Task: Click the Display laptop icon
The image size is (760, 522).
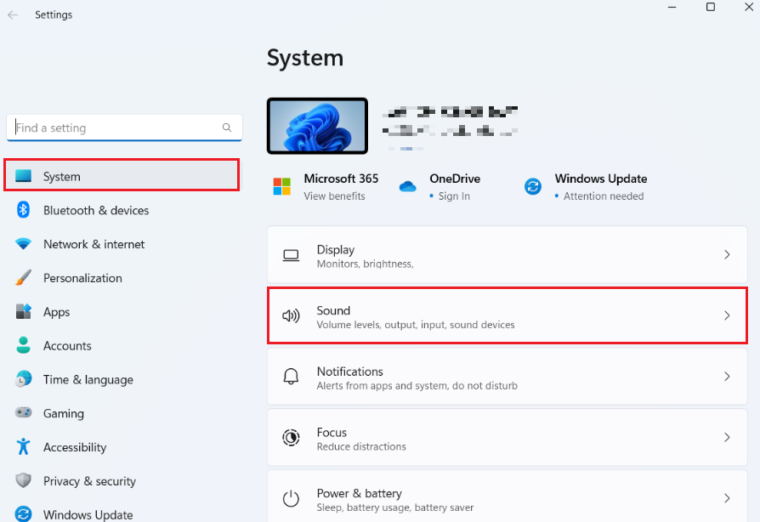Action: [x=291, y=255]
